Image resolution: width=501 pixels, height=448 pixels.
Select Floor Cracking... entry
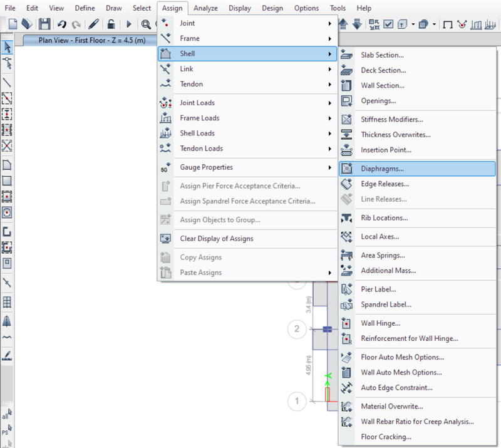pyautogui.click(x=386, y=437)
